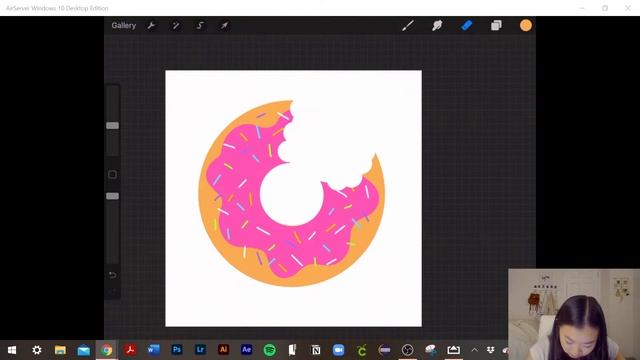Tap the square modify button in sidebar
Viewport: 640px width, 360px height.
click(112, 175)
